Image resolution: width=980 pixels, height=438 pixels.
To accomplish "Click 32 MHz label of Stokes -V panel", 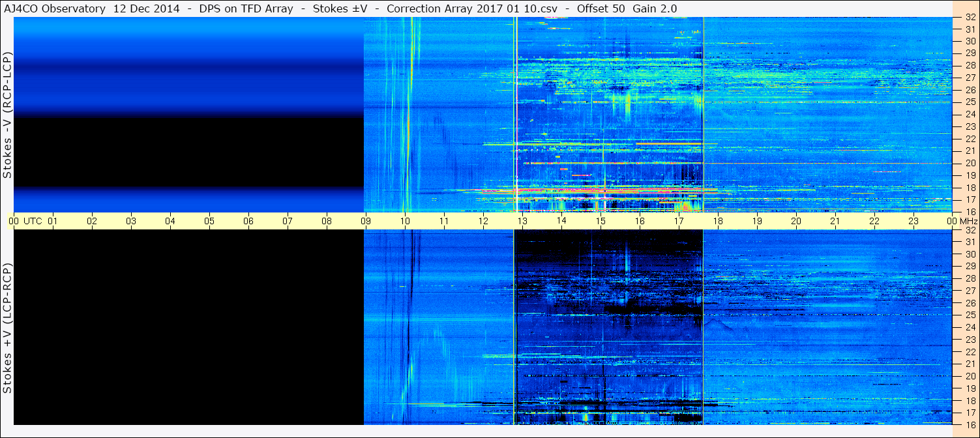I will click(x=970, y=17).
